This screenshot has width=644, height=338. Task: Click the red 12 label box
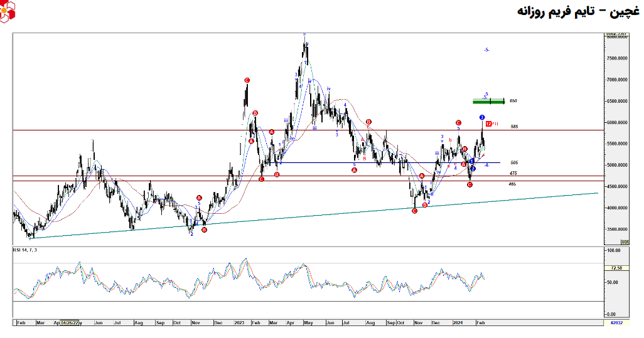coord(488,124)
